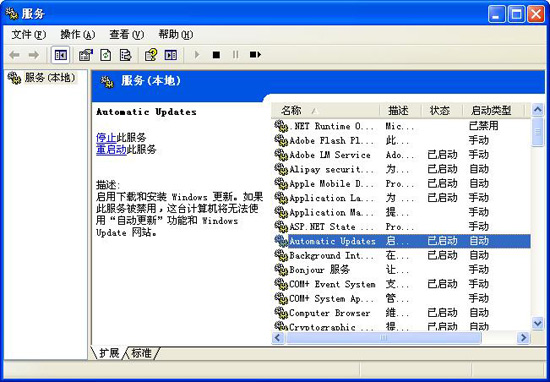The image size is (550, 382).
Task: Click the 服务 gear icon in title bar
Action: pyautogui.click(x=12, y=14)
